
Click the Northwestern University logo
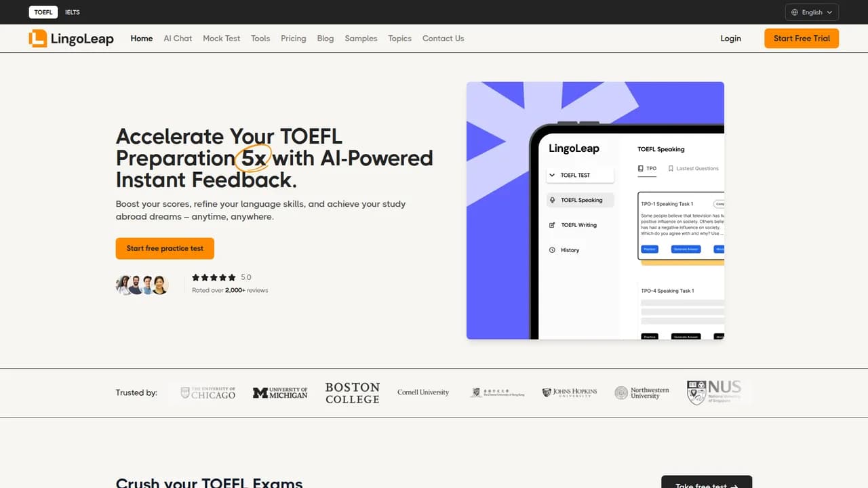[642, 392]
